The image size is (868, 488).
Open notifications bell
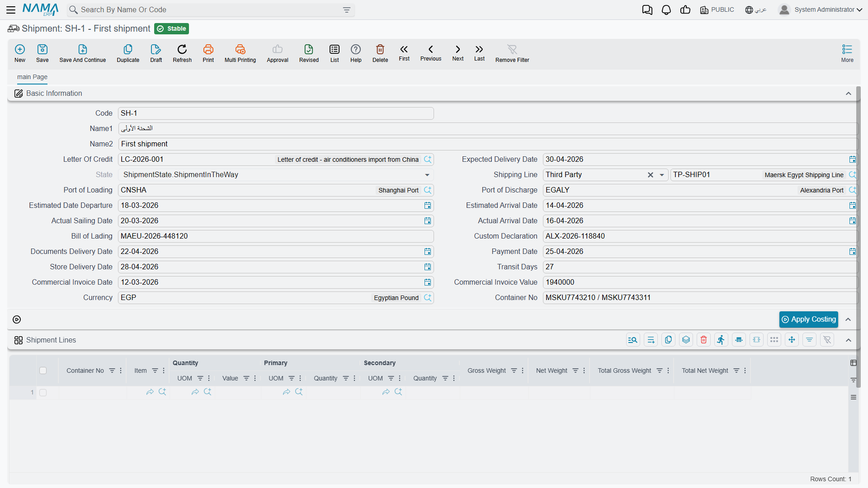[666, 10]
